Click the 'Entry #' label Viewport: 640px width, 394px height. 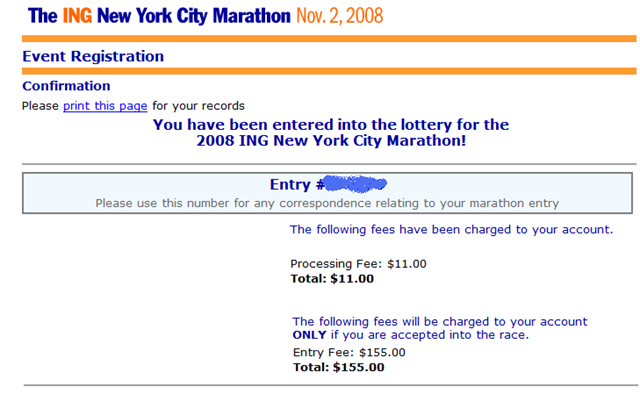(x=297, y=185)
